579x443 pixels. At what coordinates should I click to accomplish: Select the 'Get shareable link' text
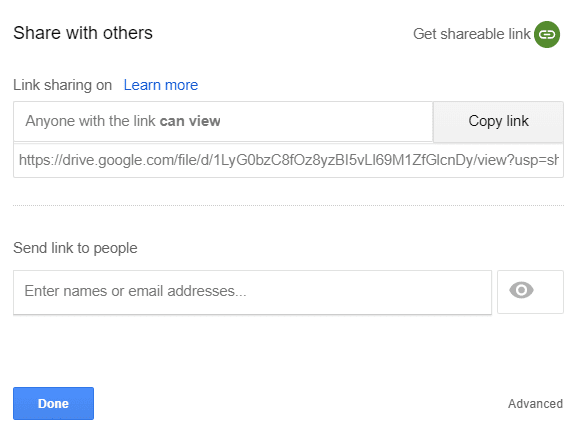tap(472, 34)
